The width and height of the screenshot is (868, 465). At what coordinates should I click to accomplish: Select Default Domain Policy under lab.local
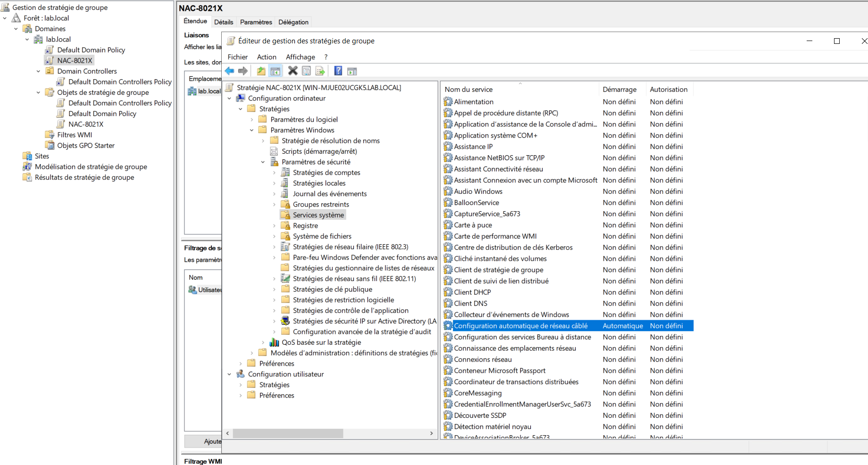coord(91,50)
